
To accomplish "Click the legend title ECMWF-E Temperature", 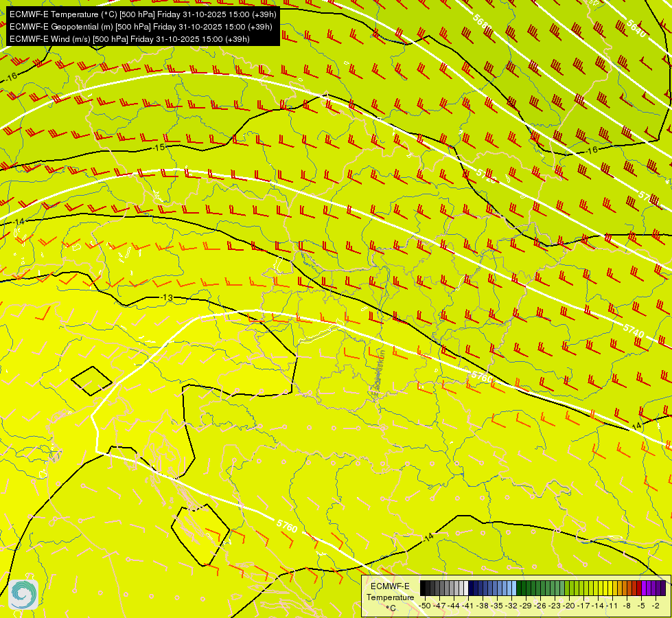I will pyautogui.click(x=391, y=592).
